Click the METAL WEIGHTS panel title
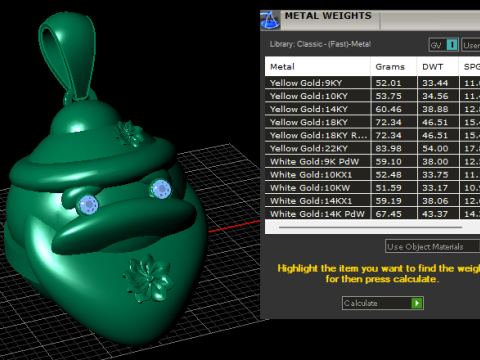 328,16
